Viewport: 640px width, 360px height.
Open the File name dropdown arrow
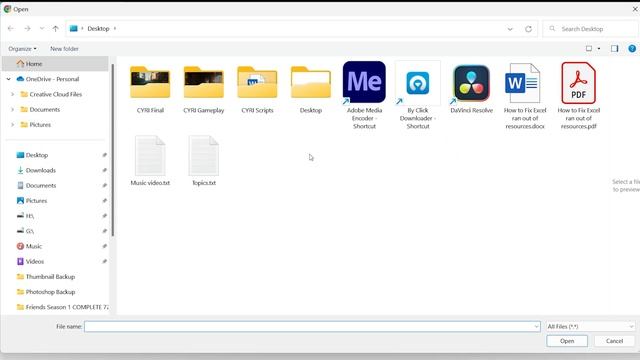point(536,327)
